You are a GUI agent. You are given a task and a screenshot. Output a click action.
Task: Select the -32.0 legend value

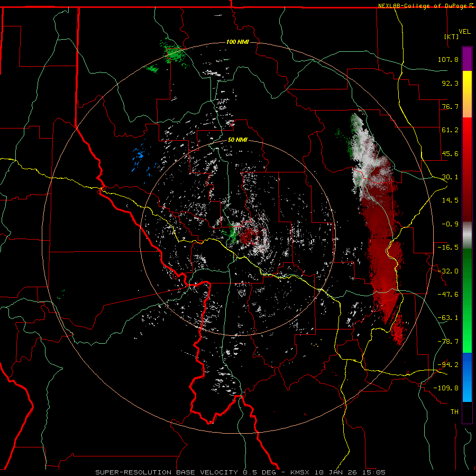448,271
